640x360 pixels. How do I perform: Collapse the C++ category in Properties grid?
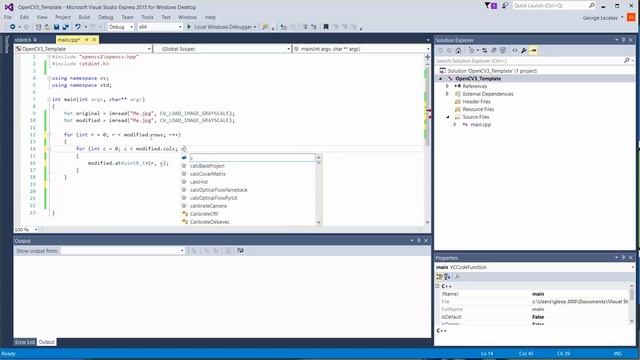438,286
